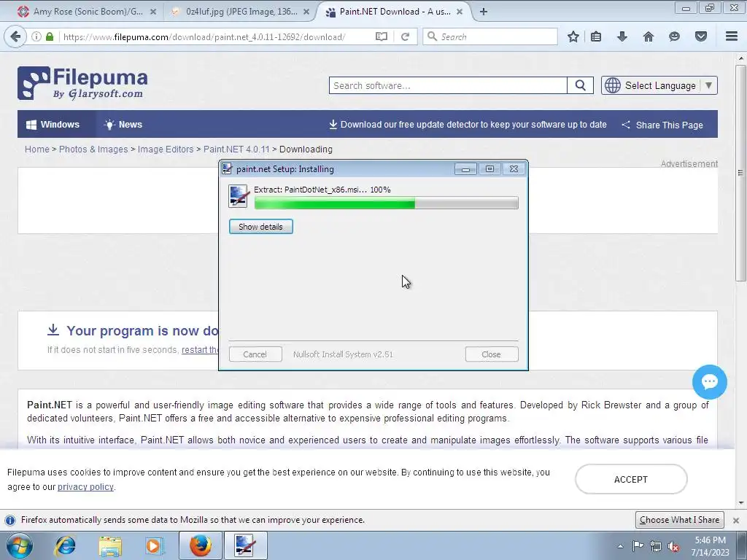
Task: Accept Filepuma cookies
Action: [x=631, y=480]
